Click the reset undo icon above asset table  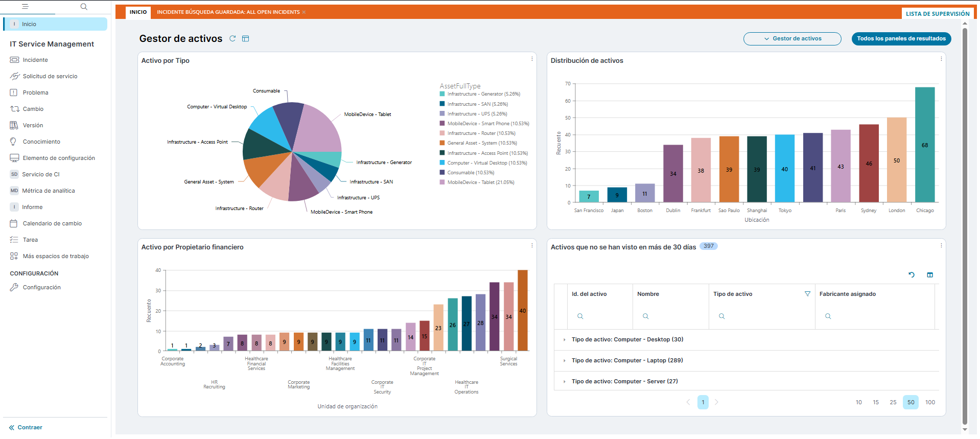point(911,275)
